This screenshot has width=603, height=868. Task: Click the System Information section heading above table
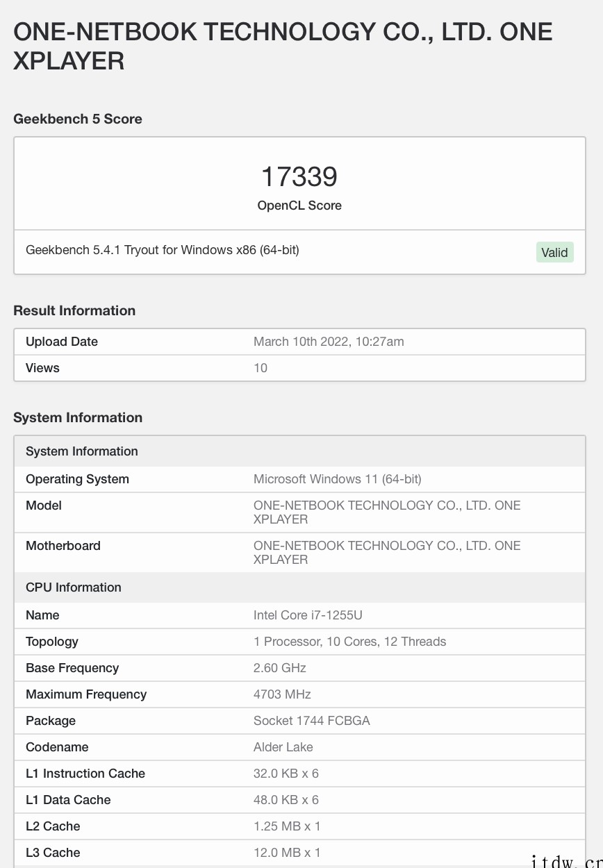pos(78,417)
